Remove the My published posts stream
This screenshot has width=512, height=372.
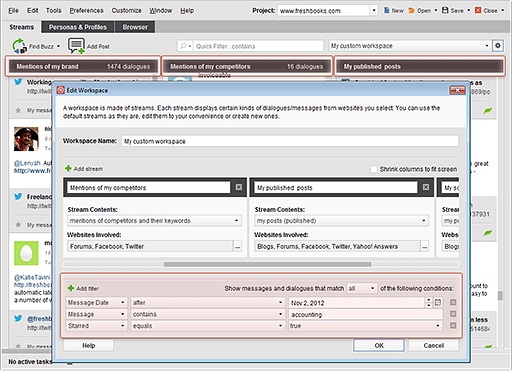click(x=426, y=187)
